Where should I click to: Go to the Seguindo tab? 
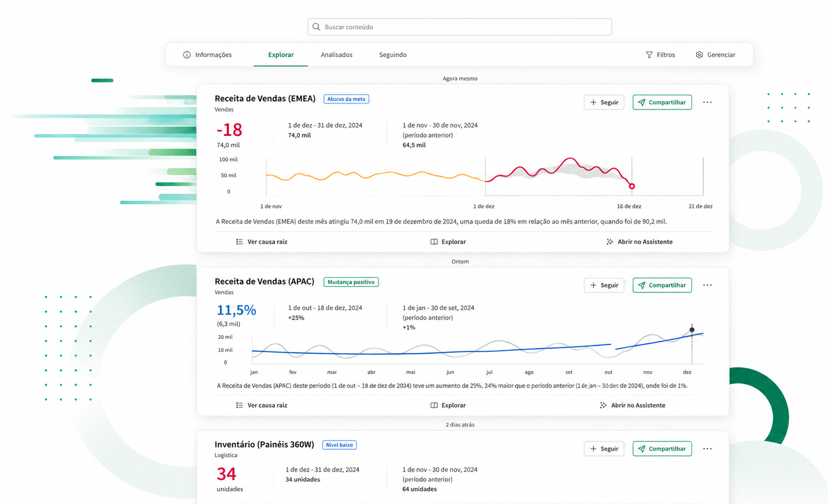click(393, 55)
